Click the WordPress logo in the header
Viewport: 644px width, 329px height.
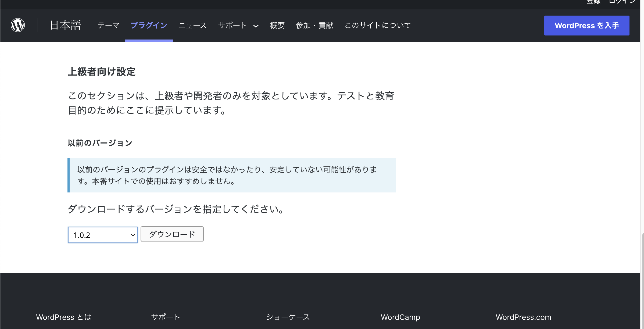[17, 25]
